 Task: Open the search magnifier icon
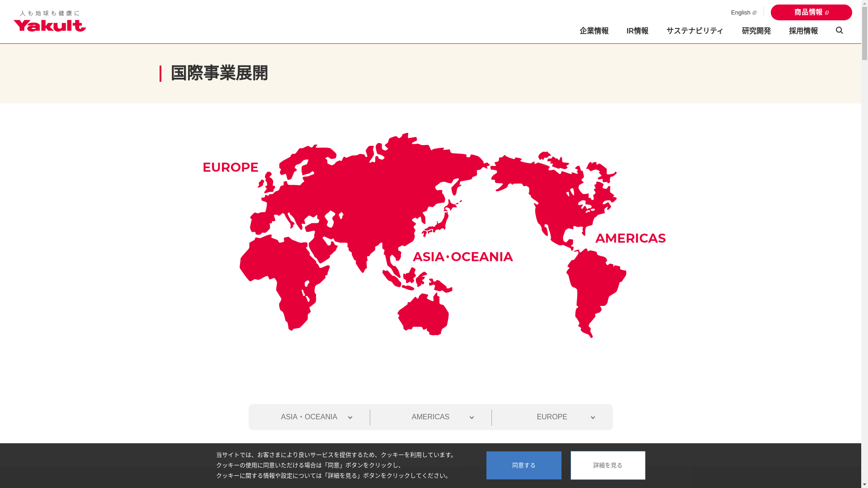[x=839, y=30]
